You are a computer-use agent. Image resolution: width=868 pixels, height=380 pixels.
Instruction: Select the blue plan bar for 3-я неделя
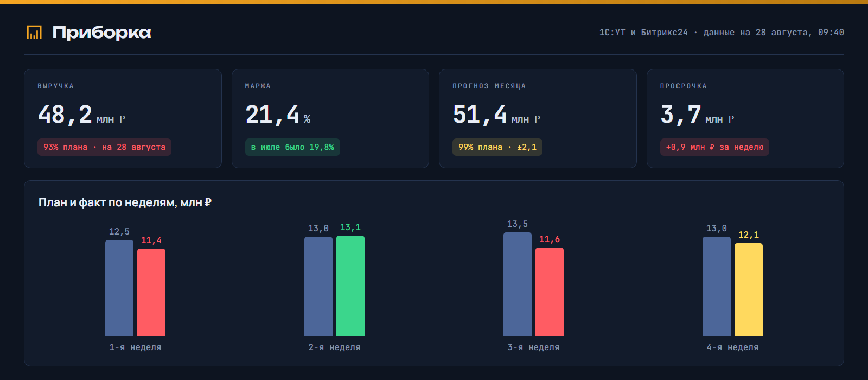[x=518, y=284]
